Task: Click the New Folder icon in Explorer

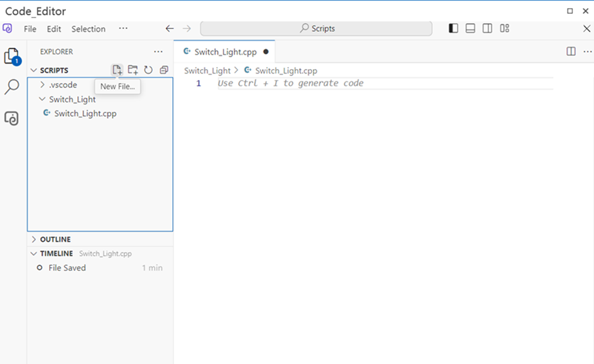Action: click(133, 70)
